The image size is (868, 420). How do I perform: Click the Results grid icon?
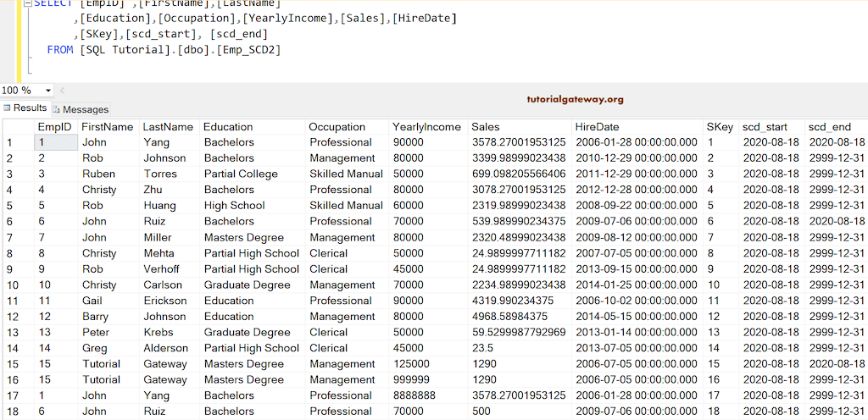pos(7,108)
